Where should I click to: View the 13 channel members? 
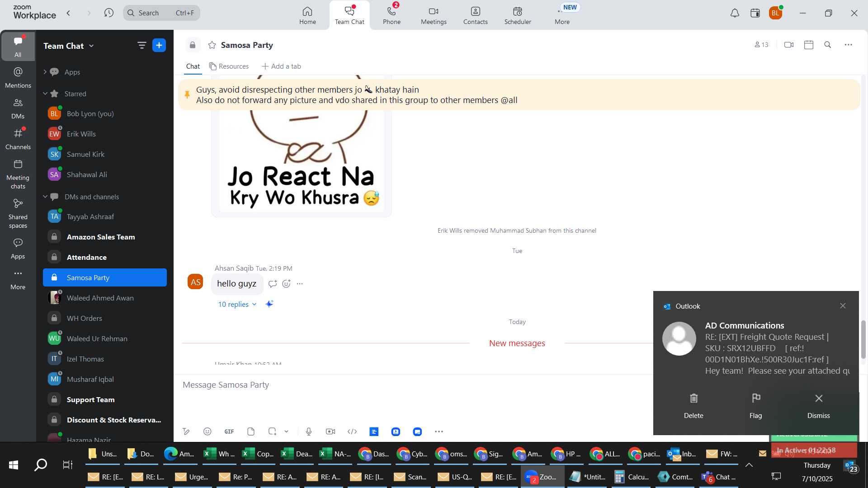coord(761,45)
